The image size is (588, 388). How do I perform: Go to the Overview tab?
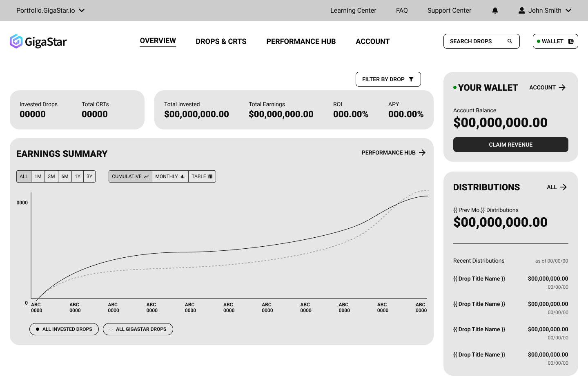(158, 41)
